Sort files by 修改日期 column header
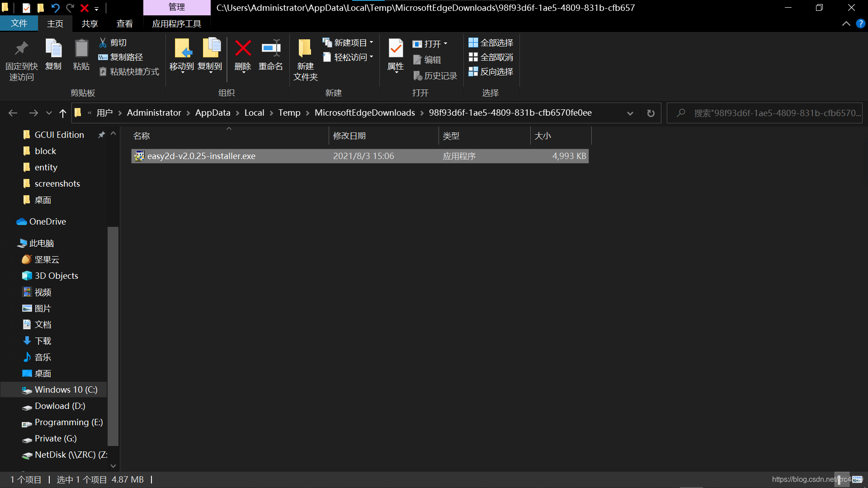 tap(349, 136)
